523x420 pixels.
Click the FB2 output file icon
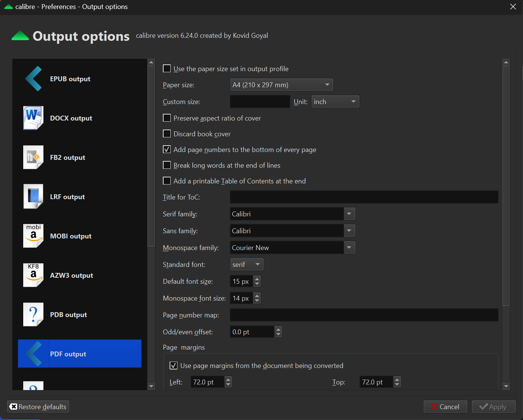33,157
